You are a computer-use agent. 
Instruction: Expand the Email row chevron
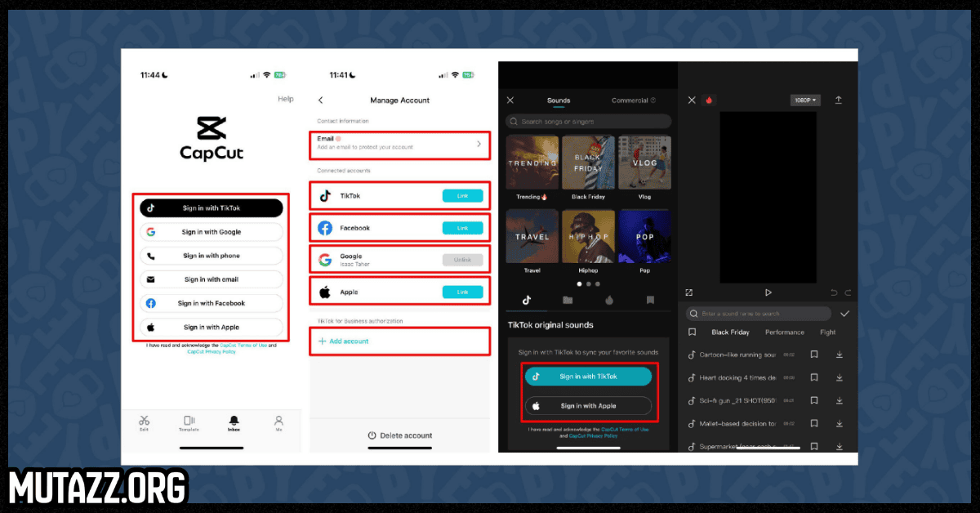tap(479, 144)
